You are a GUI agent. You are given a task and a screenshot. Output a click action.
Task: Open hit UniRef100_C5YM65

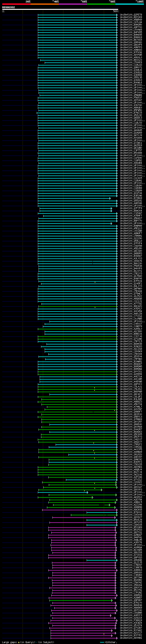point(131,30)
